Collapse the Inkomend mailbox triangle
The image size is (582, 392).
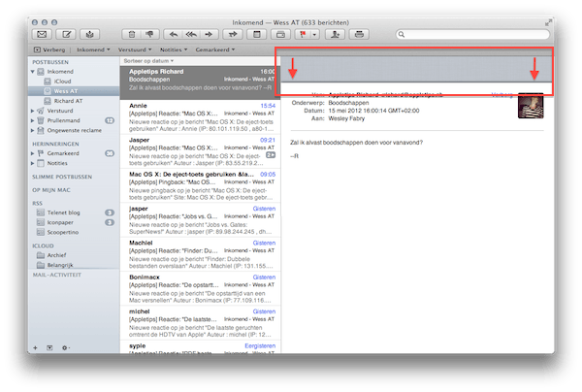click(x=33, y=71)
